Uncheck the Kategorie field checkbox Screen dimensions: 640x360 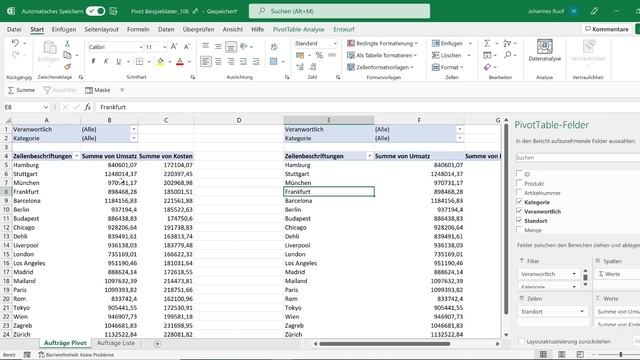(x=519, y=202)
